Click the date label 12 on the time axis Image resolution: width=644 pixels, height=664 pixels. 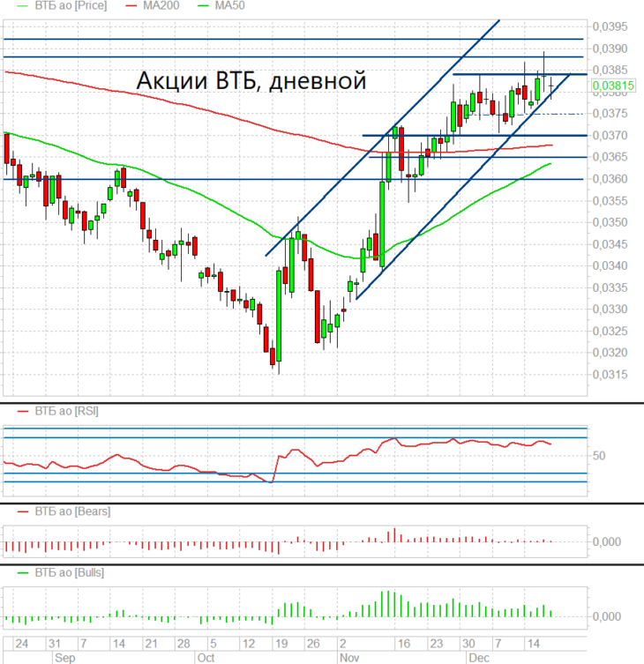pyautogui.click(x=249, y=644)
